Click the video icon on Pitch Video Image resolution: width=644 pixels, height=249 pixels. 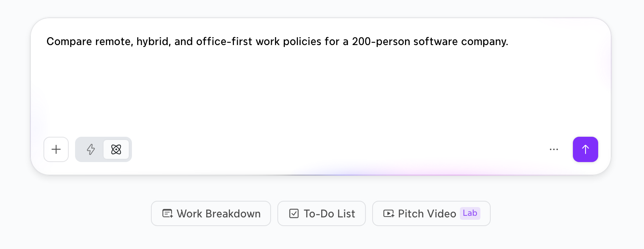pos(389,213)
